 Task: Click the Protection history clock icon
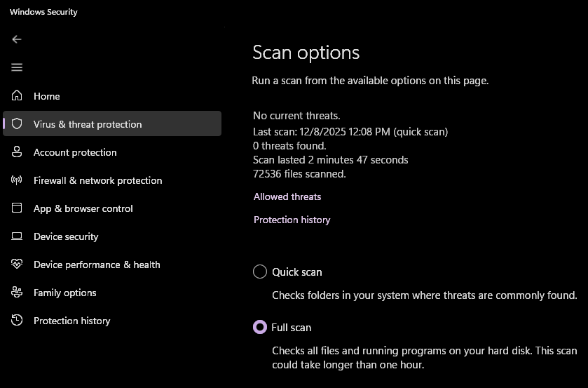coord(18,321)
